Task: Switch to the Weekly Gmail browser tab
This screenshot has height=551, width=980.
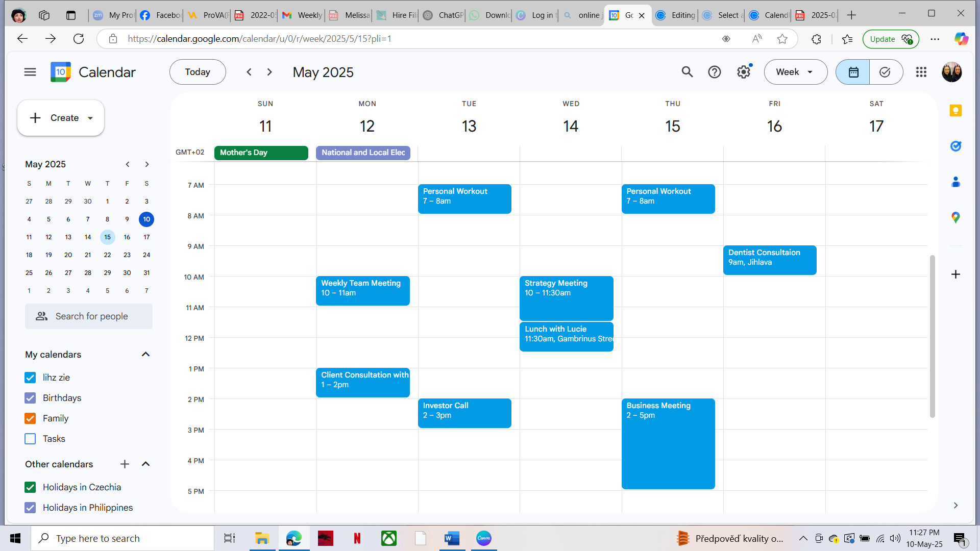Action: click(x=302, y=15)
